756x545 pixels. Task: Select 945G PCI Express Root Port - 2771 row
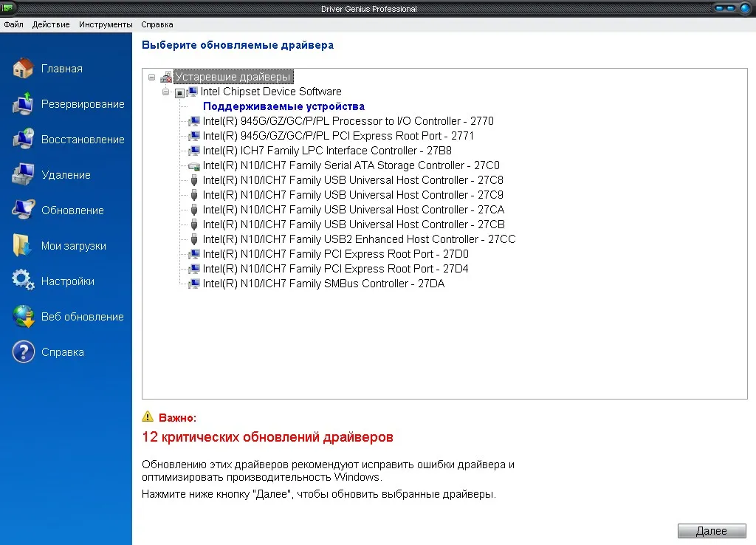pyautogui.click(x=338, y=136)
